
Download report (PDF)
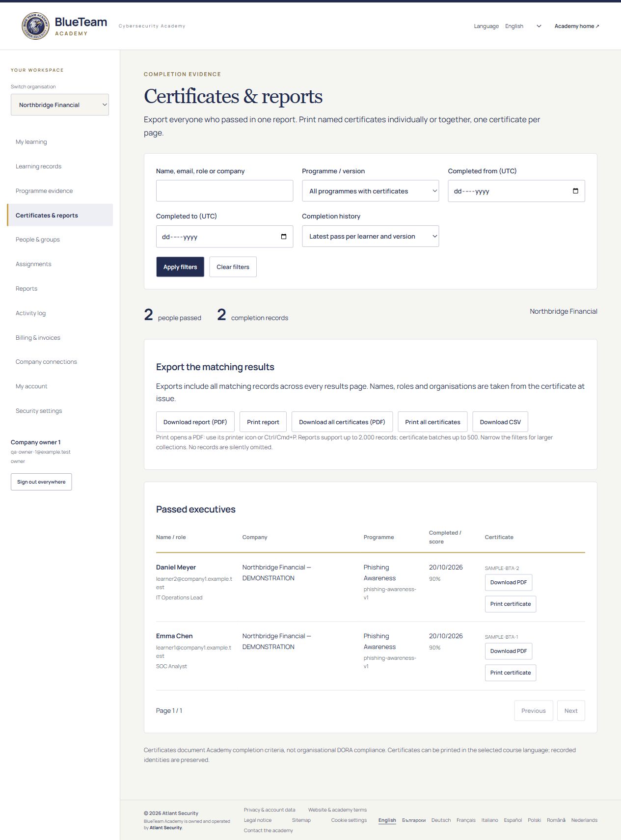coord(195,422)
